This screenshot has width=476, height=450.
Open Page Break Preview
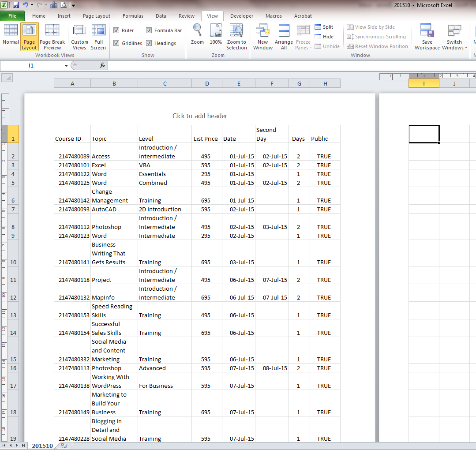pos(52,37)
